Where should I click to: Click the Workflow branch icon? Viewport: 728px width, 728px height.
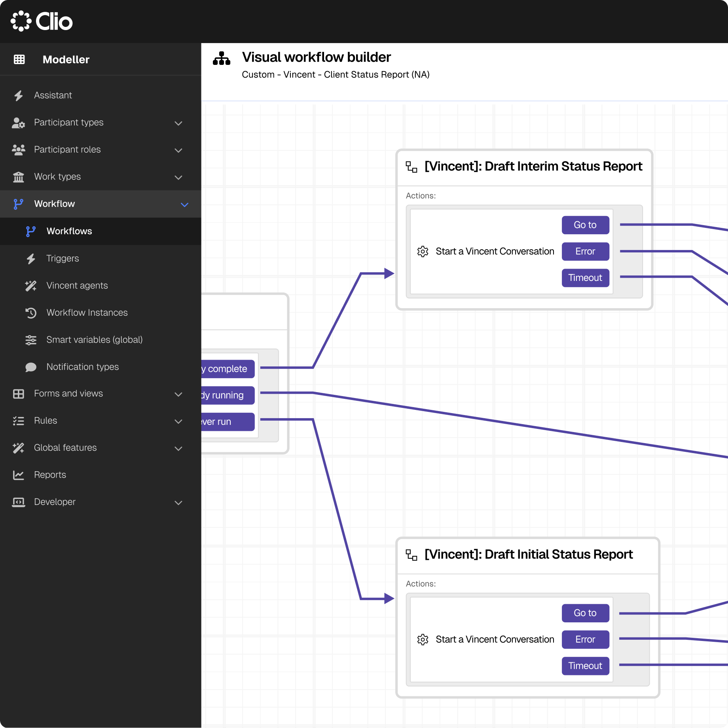pos(19,204)
